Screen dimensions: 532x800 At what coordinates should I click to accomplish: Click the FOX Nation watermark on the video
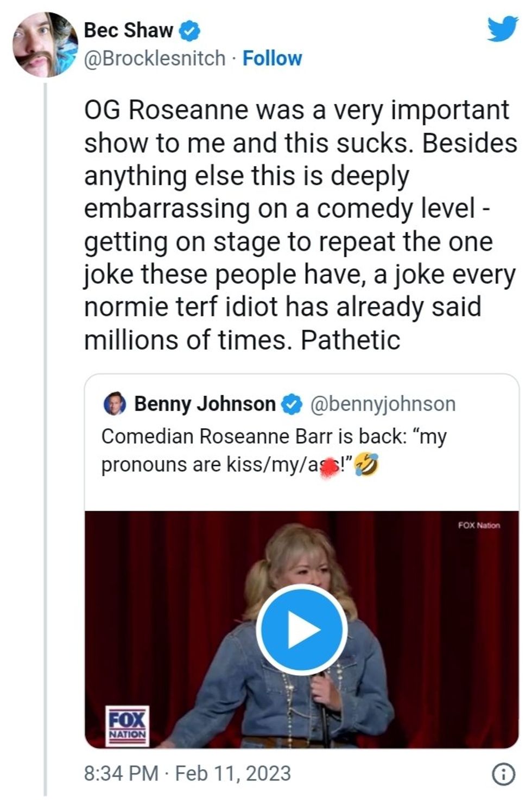[478, 525]
